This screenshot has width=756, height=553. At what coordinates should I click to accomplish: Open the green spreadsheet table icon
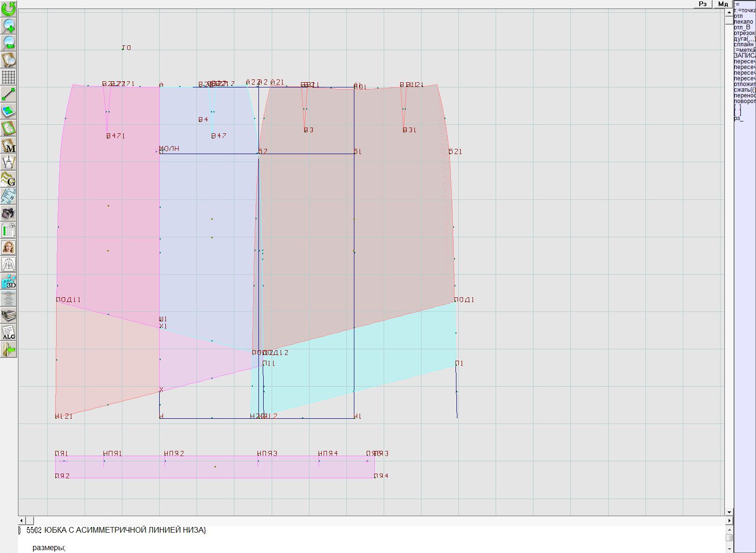point(9,230)
